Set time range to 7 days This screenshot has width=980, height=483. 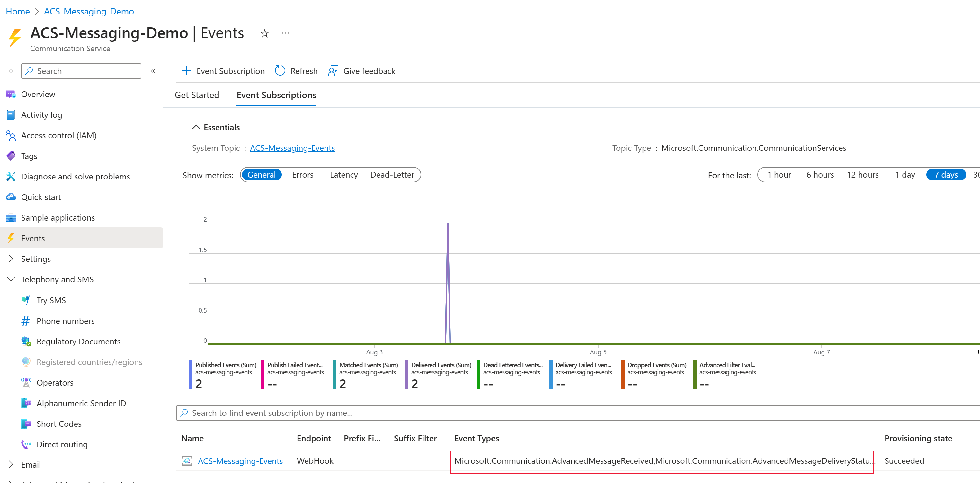[x=946, y=174]
